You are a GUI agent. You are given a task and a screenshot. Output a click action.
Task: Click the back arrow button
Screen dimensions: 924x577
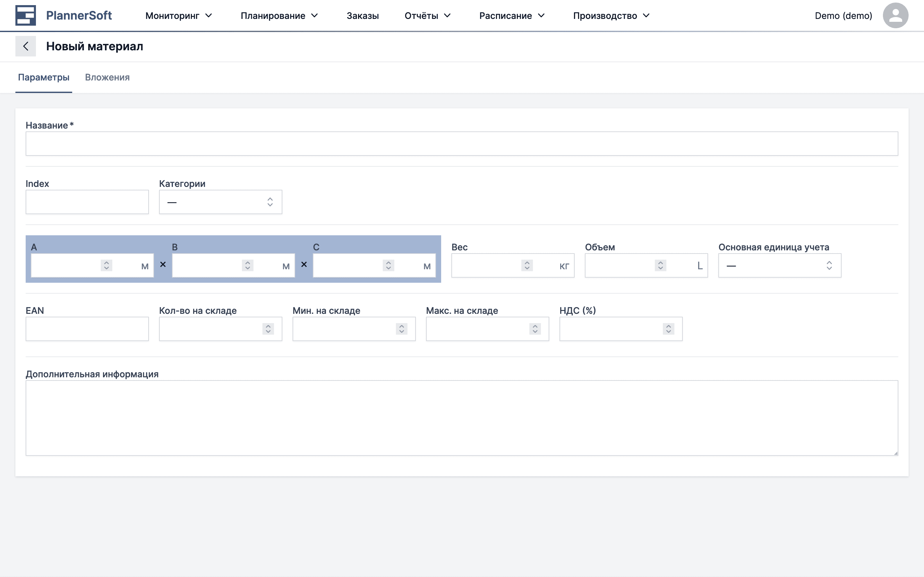[x=26, y=46]
